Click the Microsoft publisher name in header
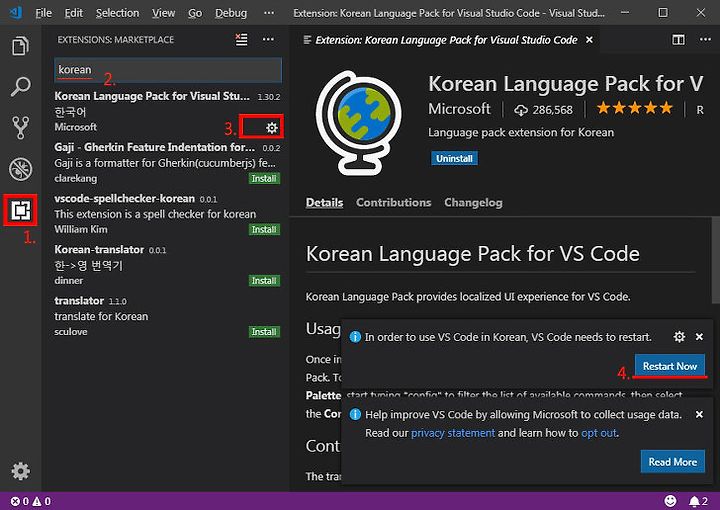This screenshot has width=720, height=510. click(x=459, y=109)
